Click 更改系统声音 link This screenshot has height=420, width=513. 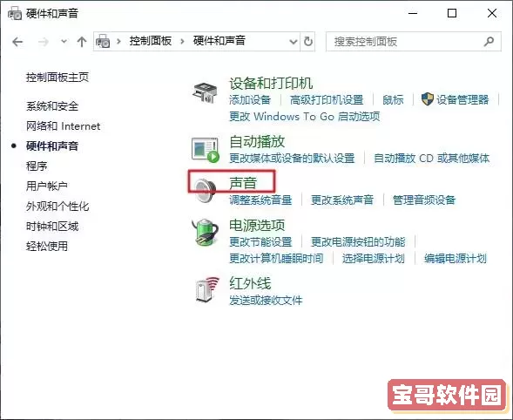(x=342, y=200)
